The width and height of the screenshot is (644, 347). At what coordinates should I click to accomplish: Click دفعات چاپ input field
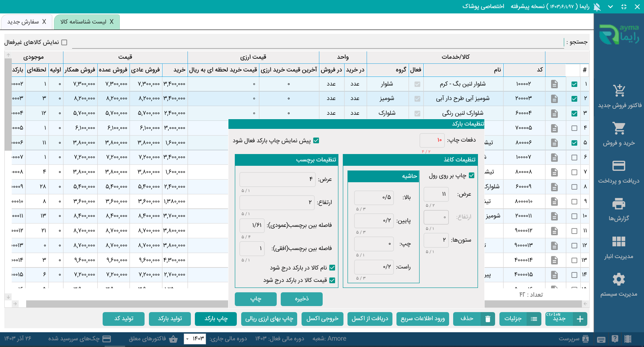point(432,140)
